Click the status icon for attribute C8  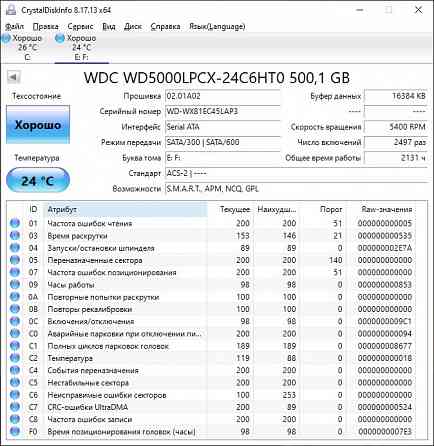tap(15, 419)
